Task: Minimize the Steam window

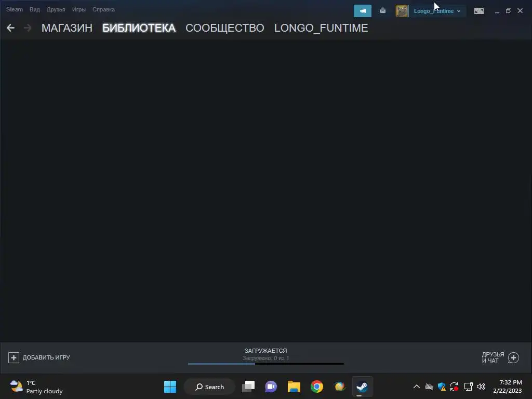Action: (x=497, y=11)
